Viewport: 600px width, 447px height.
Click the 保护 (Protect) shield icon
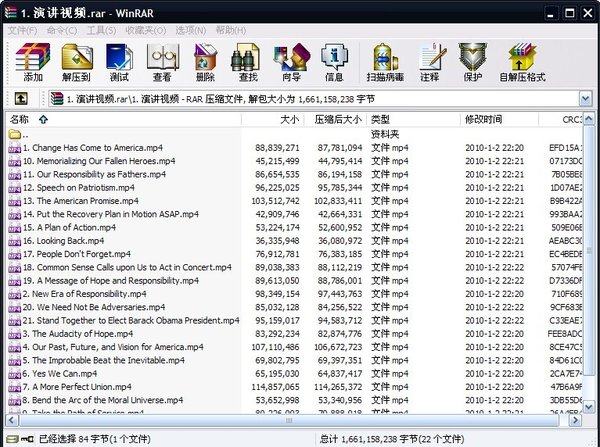[473, 57]
